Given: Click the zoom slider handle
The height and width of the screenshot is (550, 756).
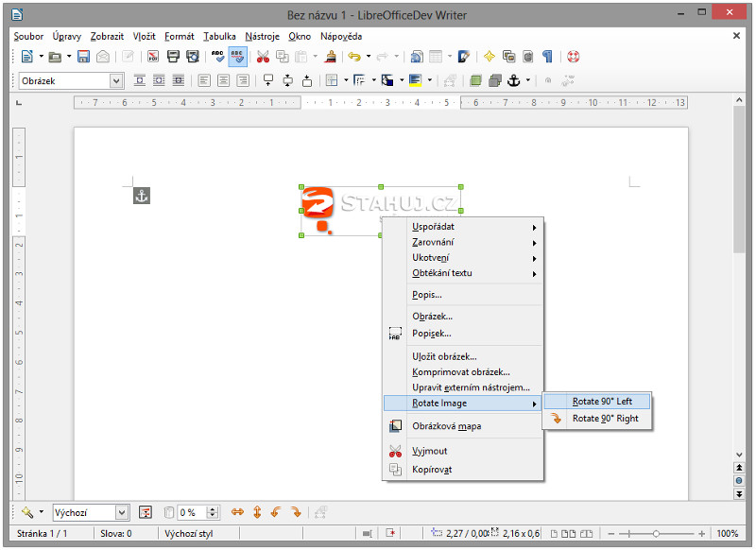Looking at the screenshot, I should [x=656, y=534].
